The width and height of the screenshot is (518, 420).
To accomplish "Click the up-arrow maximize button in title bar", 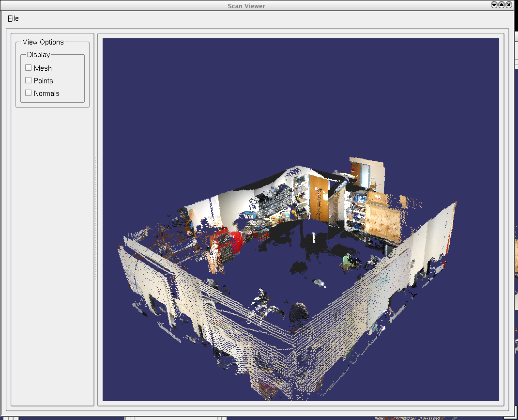I will pos(502,5).
